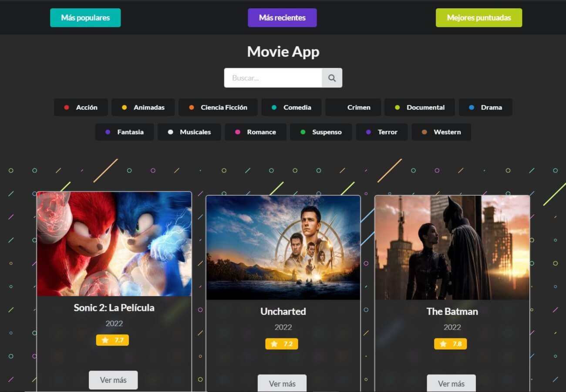Click Ver más under Sonic 2: La Película
The height and width of the screenshot is (392, 566).
113,379
